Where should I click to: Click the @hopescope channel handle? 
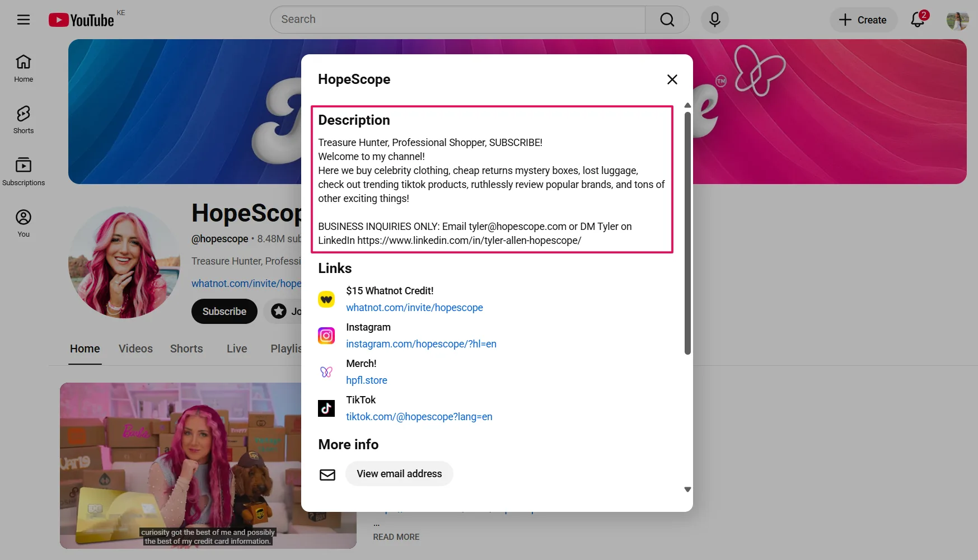[x=219, y=239]
